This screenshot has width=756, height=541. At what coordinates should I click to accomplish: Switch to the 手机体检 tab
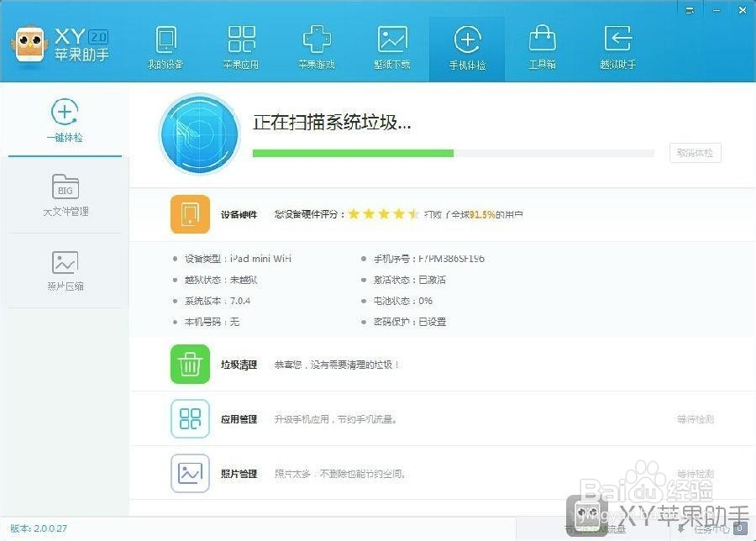(x=468, y=46)
